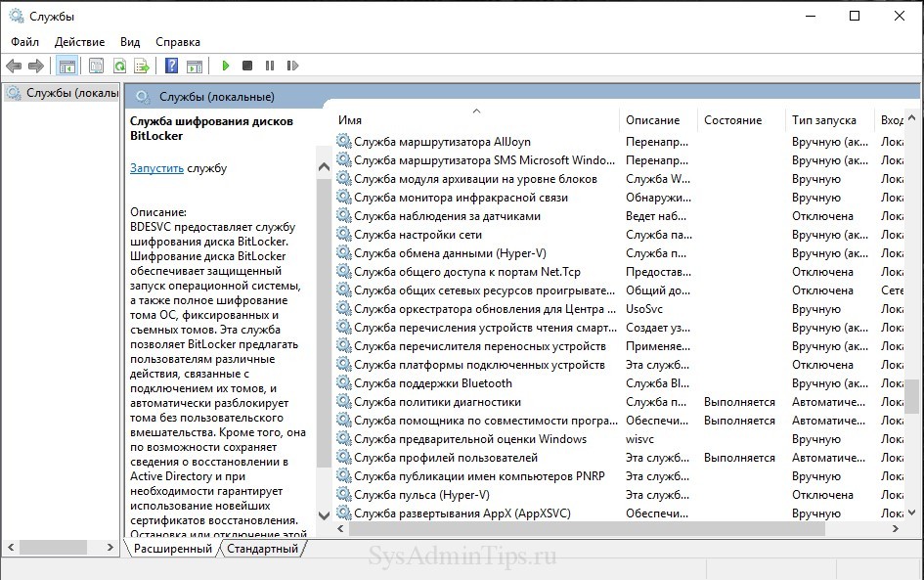Click description pane scroll up arrow
Image resolution: width=924 pixels, height=580 pixels.
tap(324, 167)
